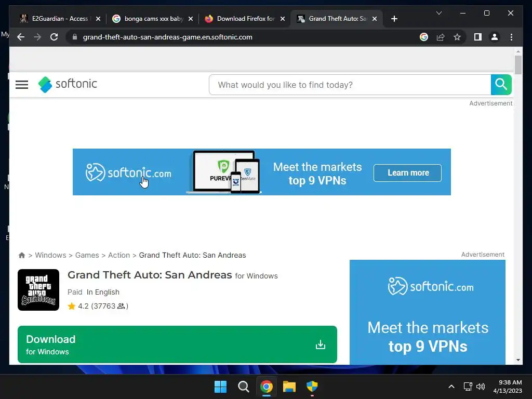532x399 pixels.
Task: Click the 4.2 star rating
Action: click(98, 306)
